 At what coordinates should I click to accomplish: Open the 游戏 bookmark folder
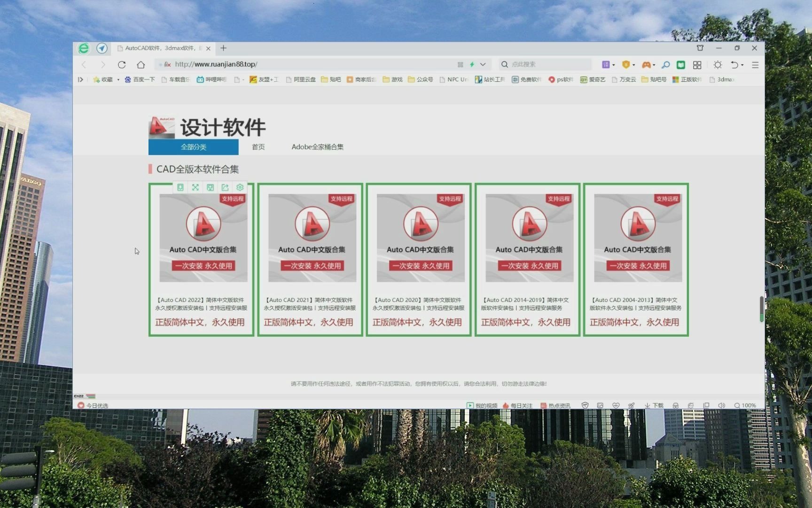(393, 79)
